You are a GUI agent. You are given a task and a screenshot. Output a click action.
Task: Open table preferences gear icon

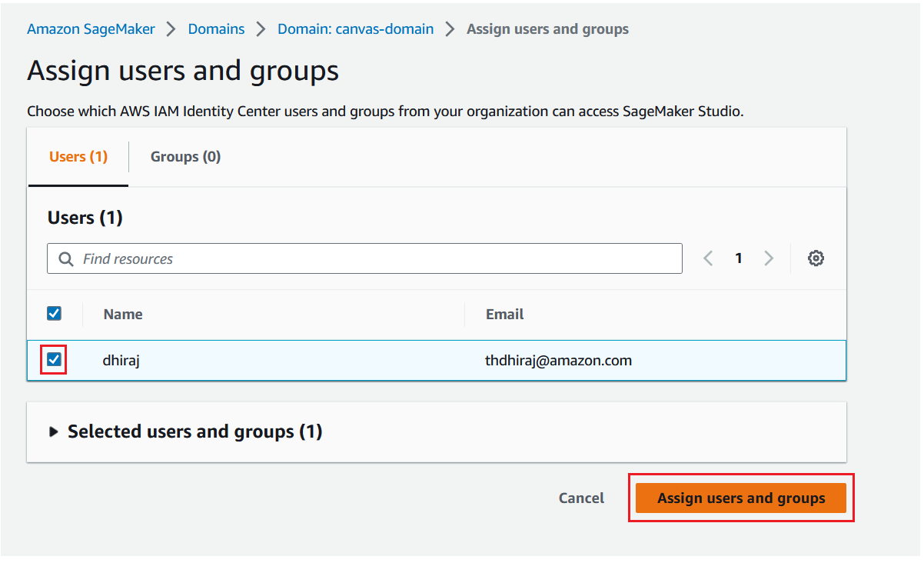(x=816, y=258)
